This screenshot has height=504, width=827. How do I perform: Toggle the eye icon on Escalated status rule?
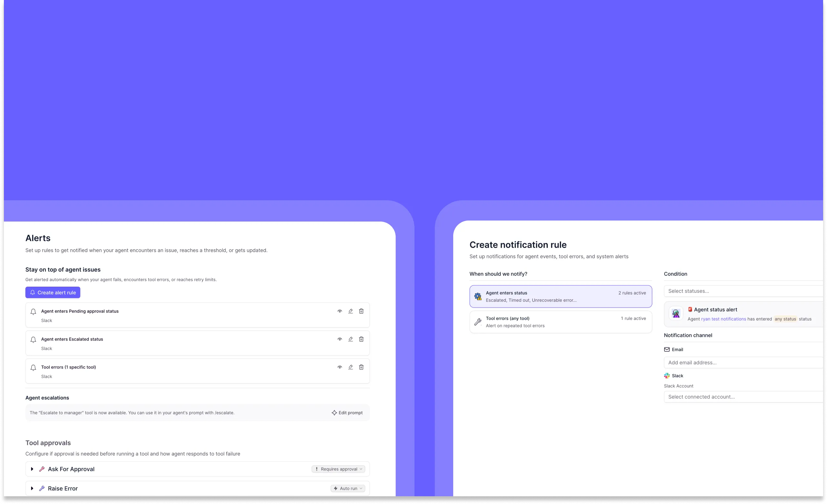tap(340, 339)
